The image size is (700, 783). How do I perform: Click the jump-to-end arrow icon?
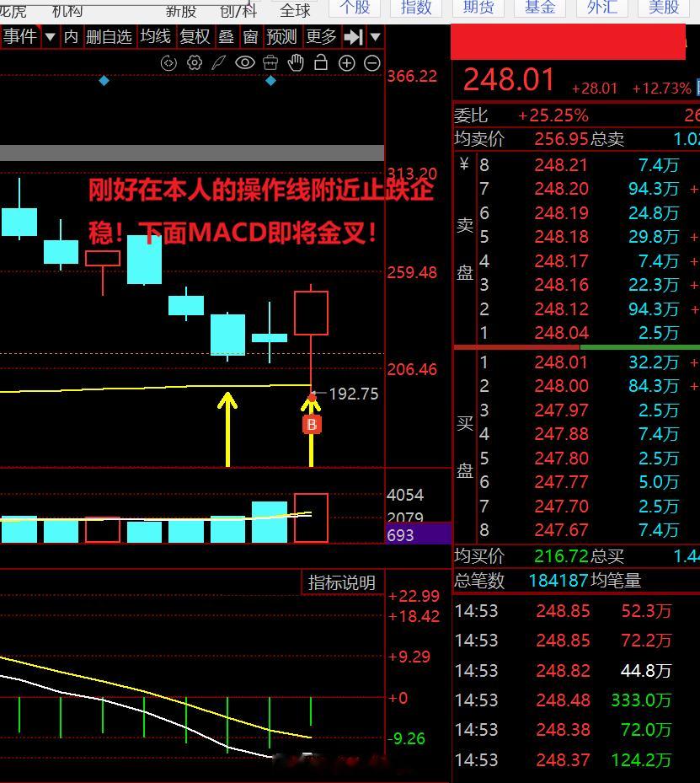(x=353, y=36)
